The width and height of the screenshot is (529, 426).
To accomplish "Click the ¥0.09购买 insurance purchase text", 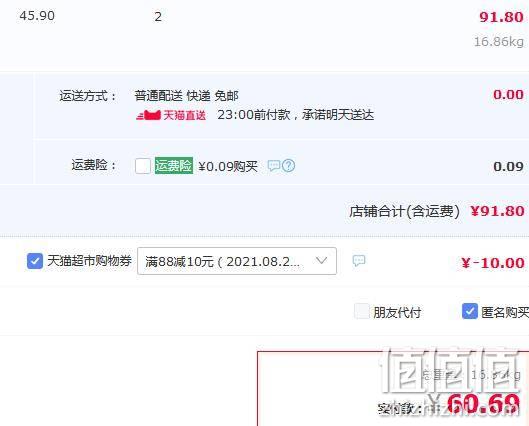I will pyautogui.click(x=228, y=166).
